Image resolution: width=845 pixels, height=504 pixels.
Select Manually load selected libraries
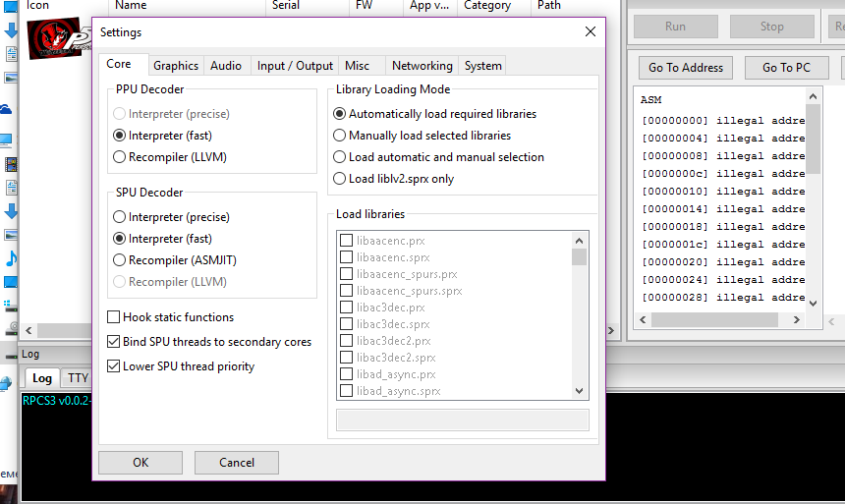pos(340,136)
